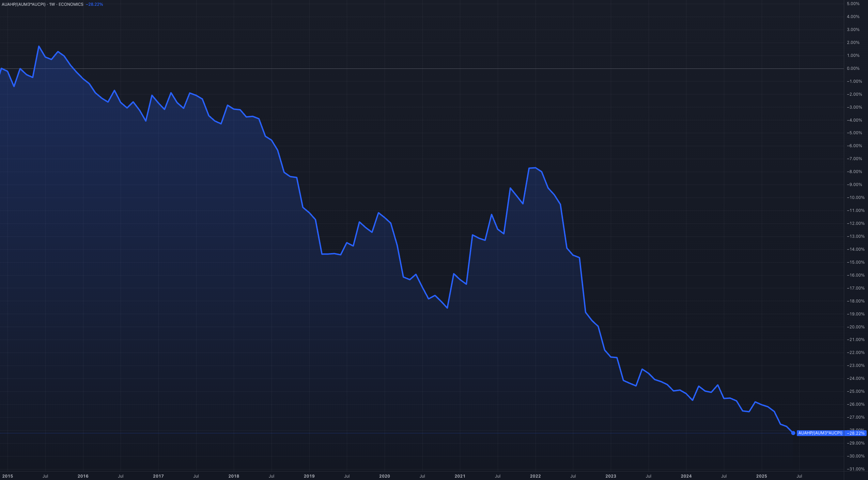Click the 2020 time axis label
The width and height of the screenshot is (868, 480).
pos(384,476)
